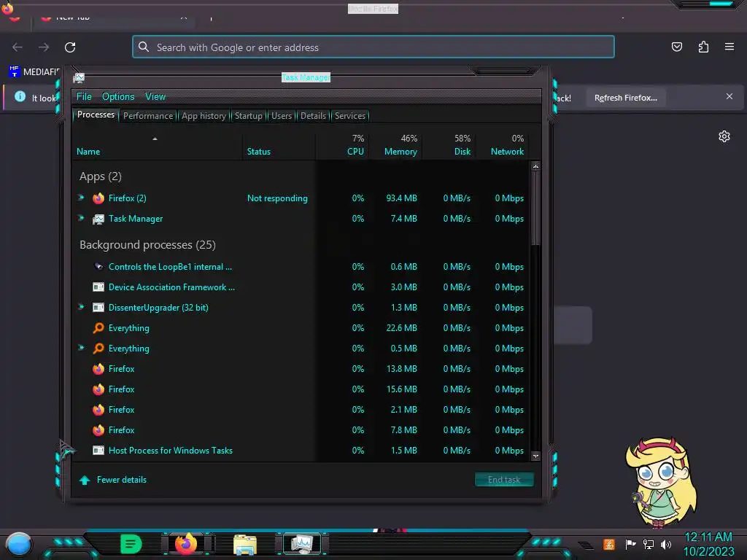The width and height of the screenshot is (747, 560).
Task: Sort by the Network column header
Action: [x=503, y=145]
